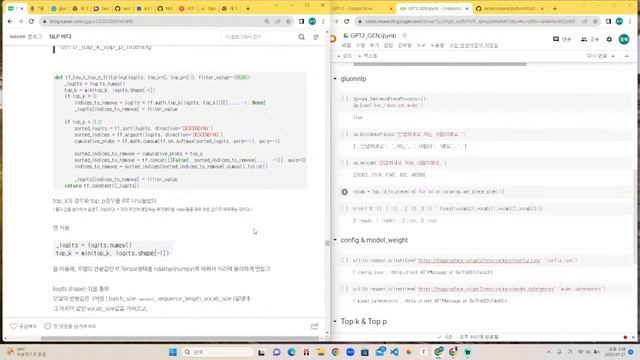Open File Explorer from the taskbar
This screenshot has width=640, height=360.
(321, 352)
